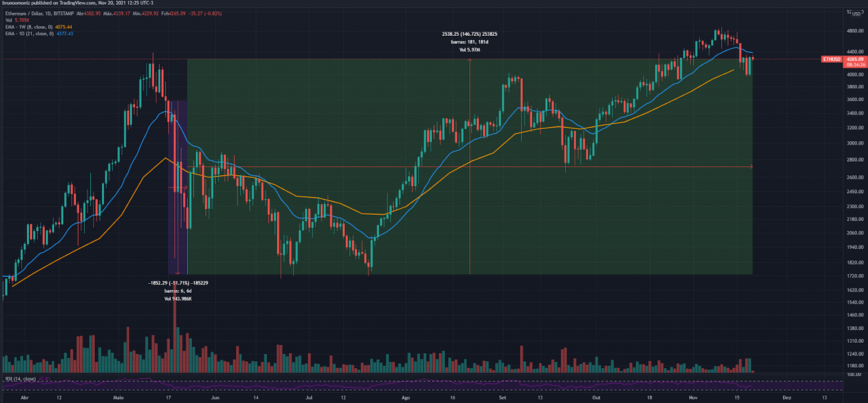This screenshot has height=403, width=868.
Task: Click the 3600.00 price axis label
Action: [855, 100]
